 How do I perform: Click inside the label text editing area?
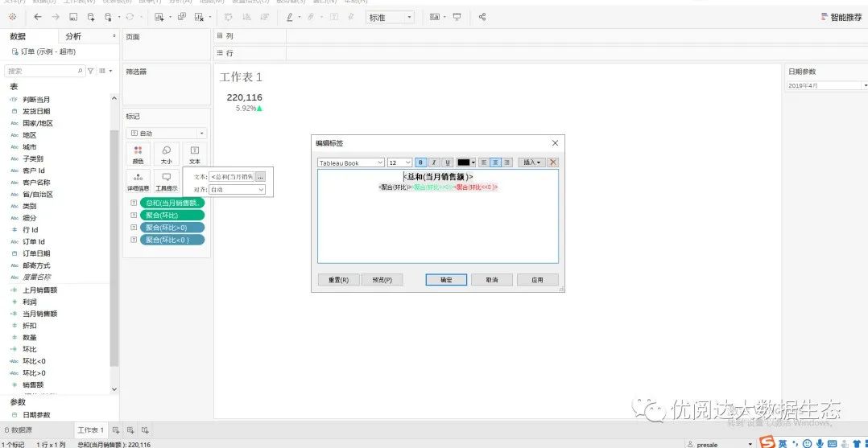438,217
